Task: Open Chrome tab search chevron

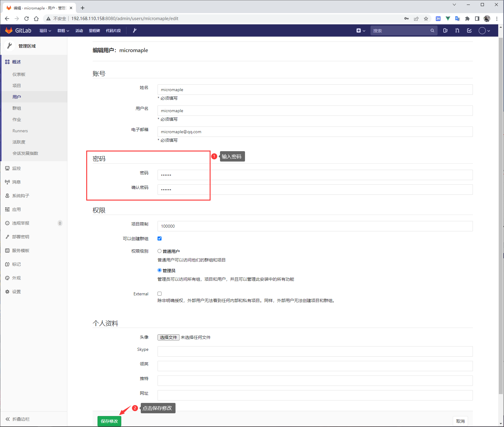Action: [454, 5]
